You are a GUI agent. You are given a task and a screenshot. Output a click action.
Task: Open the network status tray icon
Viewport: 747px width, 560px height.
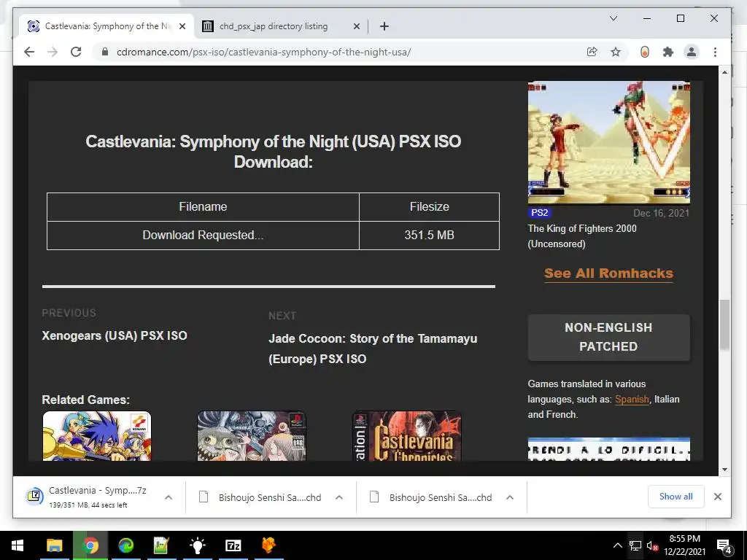coord(635,545)
